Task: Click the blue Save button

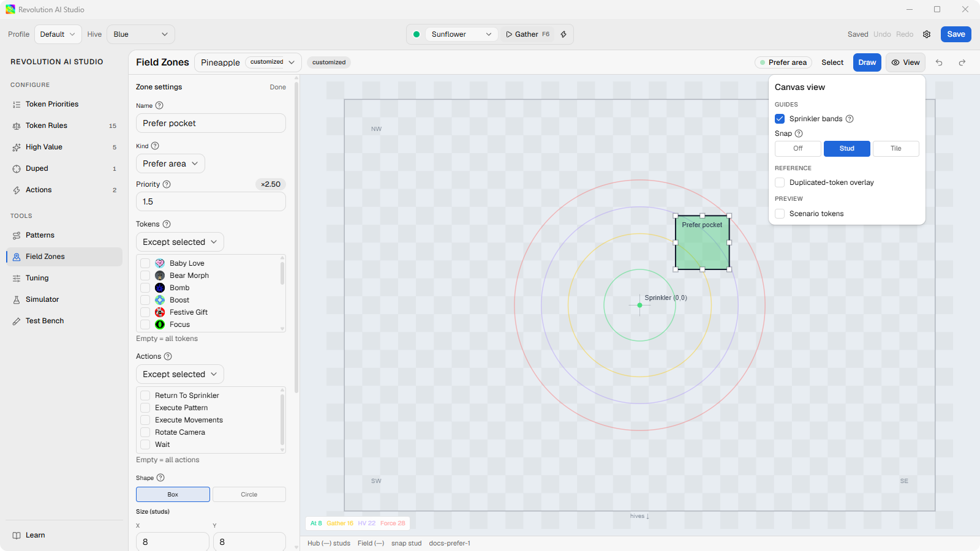Action: click(956, 34)
